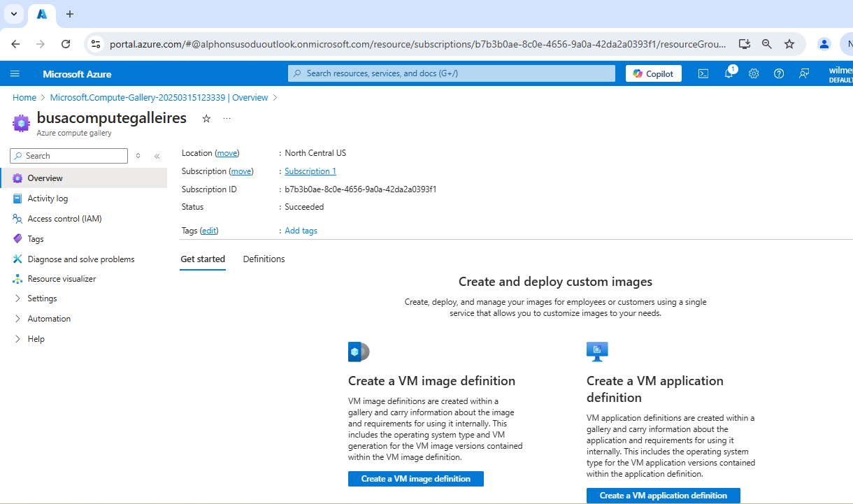Viewport: 853px width, 504px height.
Task: Launch Cloud Shell from the top bar
Action: click(703, 73)
